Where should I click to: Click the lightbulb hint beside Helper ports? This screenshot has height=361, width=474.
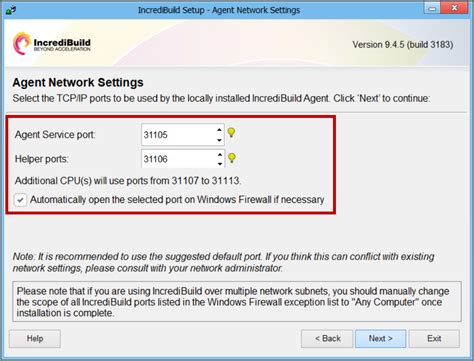coord(232,158)
